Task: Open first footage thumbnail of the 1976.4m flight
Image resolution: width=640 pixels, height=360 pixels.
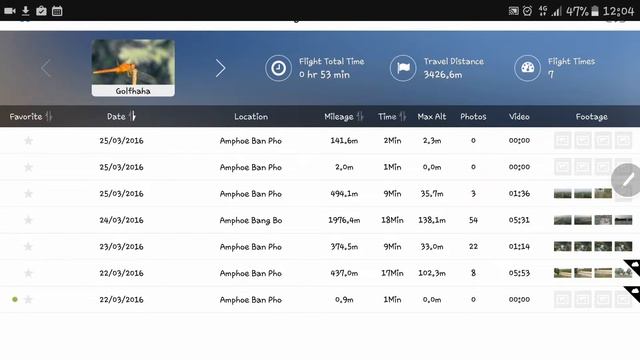Action: [x=562, y=220]
